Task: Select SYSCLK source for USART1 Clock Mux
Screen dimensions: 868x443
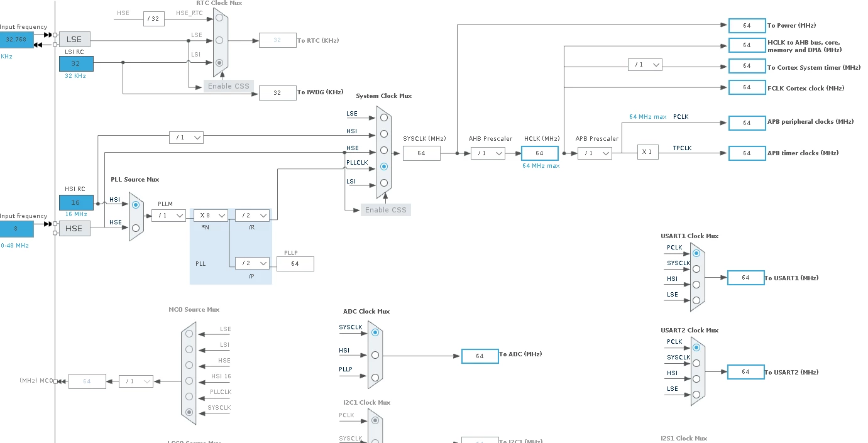Action: (696, 268)
